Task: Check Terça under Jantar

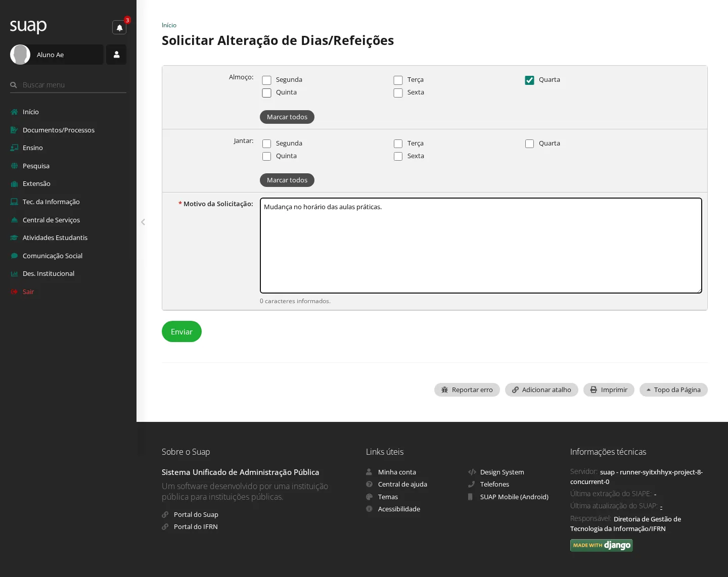Action: click(398, 143)
